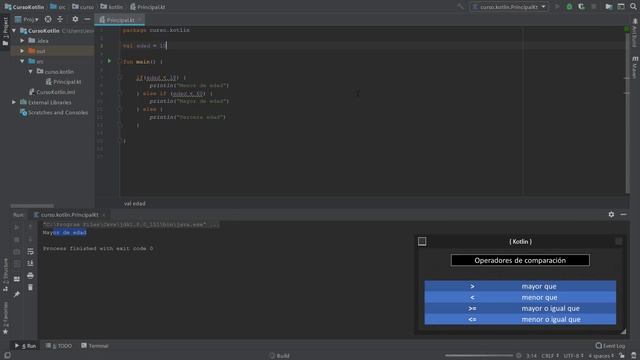The width and height of the screenshot is (640, 360).
Task: Open Run panel settings gear
Action: pyautogui.click(x=611, y=214)
